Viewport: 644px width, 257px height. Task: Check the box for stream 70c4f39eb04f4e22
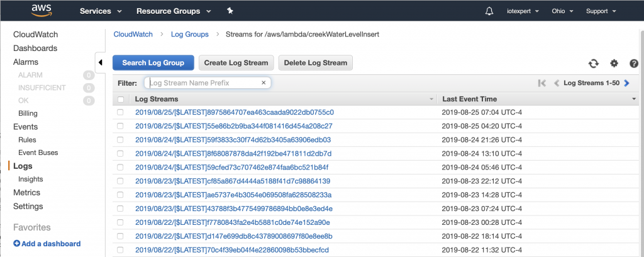click(120, 250)
